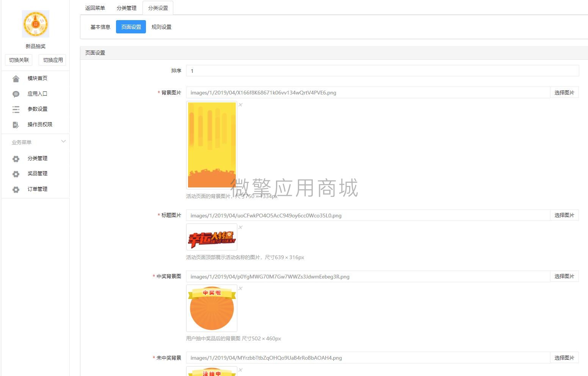Viewport: 588px width, 376px height.
Task: Click the 切换应用 button
Action: pos(52,60)
